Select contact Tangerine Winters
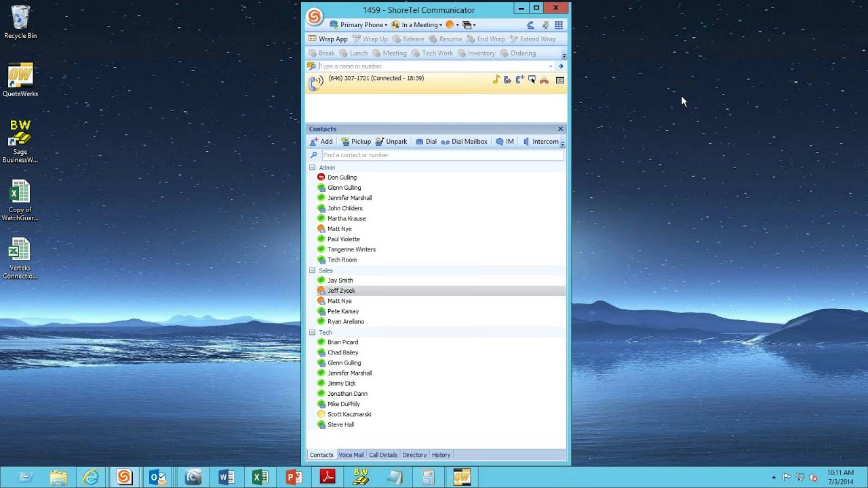868x488 pixels. tap(351, 249)
